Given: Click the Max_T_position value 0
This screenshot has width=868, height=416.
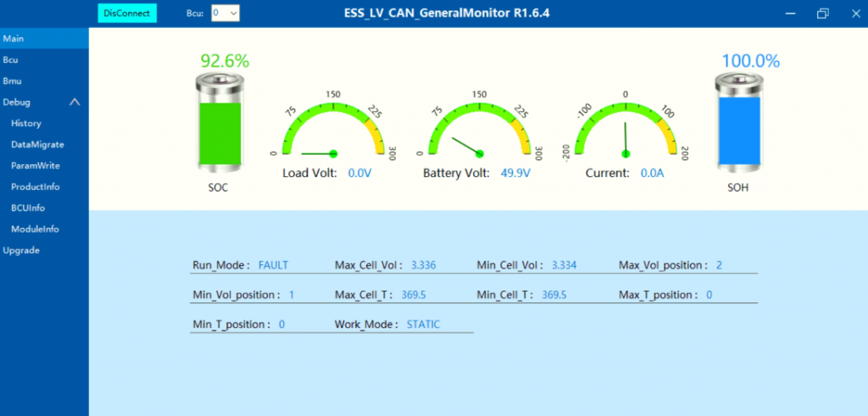Looking at the screenshot, I should pyautogui.click(x=709, y=295).
